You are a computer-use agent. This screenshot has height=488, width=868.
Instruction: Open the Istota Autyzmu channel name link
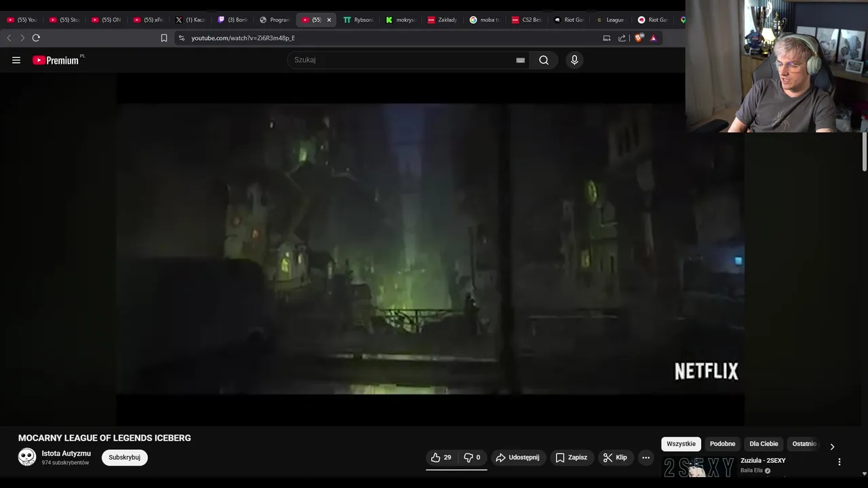click(x=66, y=453)
